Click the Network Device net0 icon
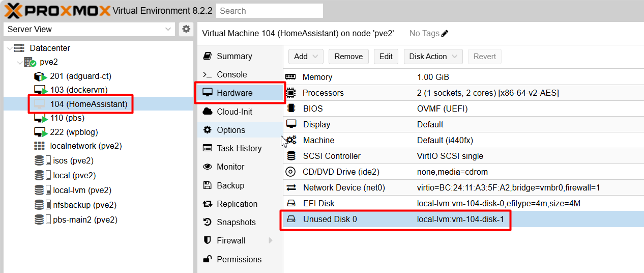This screenshot has width=644, height=273. tap(291, 187)
